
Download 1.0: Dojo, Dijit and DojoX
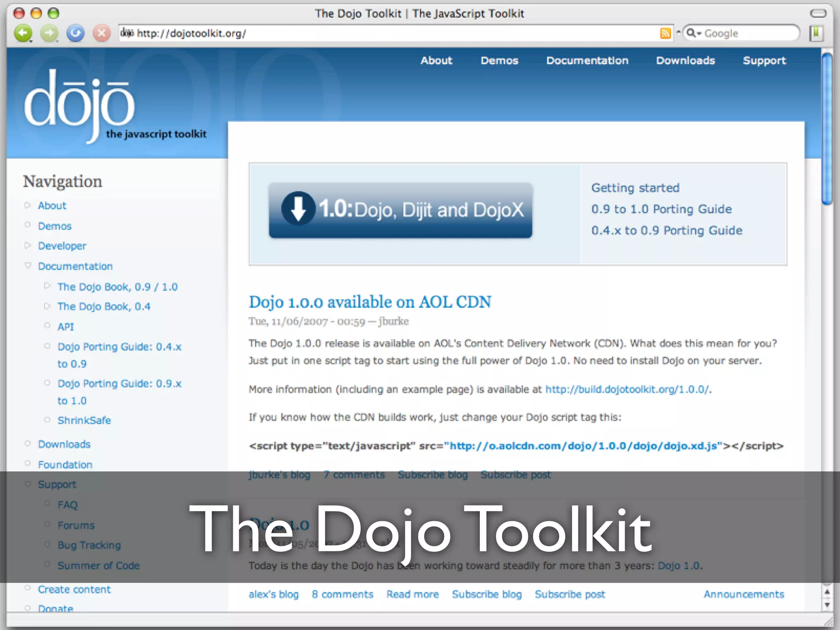tap(400, 210)
